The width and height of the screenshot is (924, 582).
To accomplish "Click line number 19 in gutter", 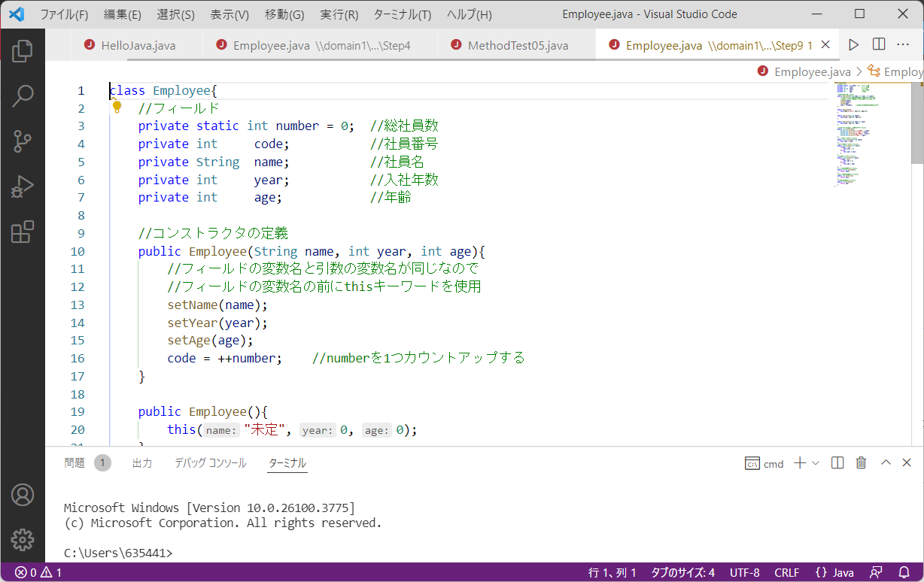I will click(x=78, y=411).
